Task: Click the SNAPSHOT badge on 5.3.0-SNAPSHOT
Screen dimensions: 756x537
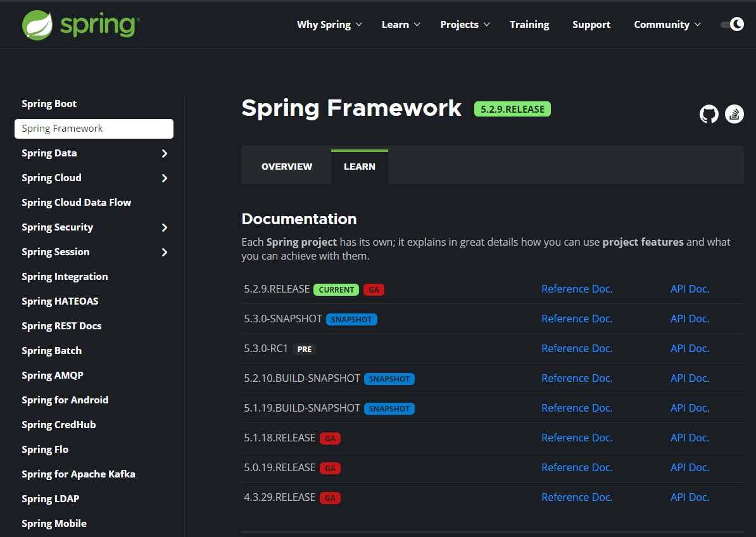Action: point(351,320)
